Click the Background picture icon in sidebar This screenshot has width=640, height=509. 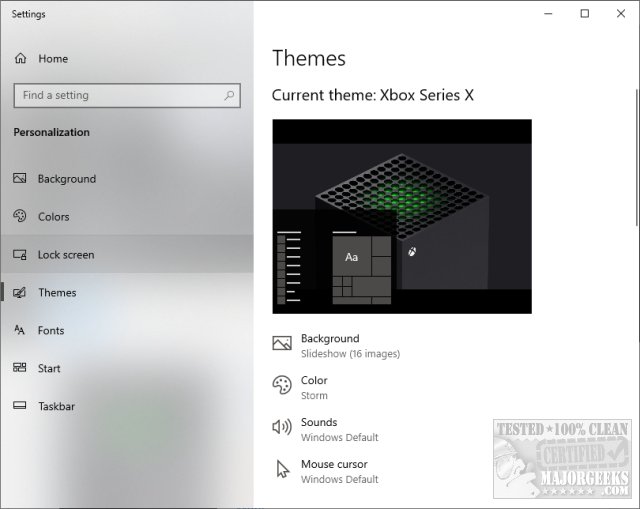(20, 178)
